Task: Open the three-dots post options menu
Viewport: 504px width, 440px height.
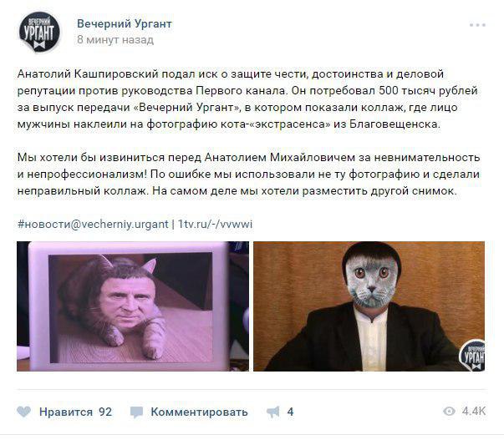Action: click(x=477, y=25)
